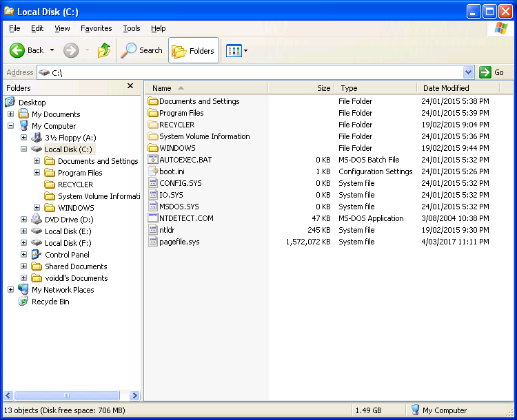The width and height of the screenshot is (517, 420).
Task: Open the Edit menu
Action: pos(37,28)
